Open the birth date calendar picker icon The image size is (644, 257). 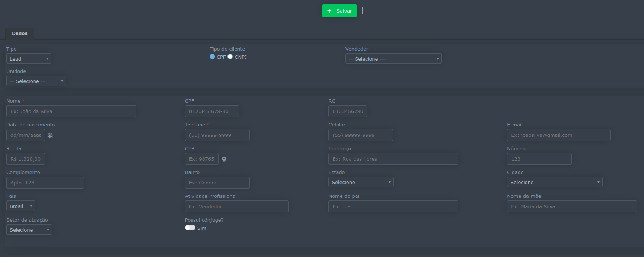pos(50,136)
